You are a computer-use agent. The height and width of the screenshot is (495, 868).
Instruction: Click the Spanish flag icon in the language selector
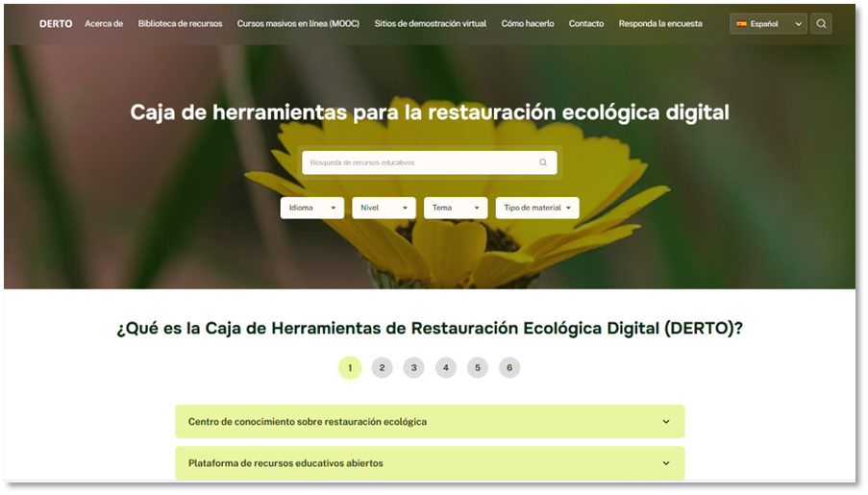coord(742,24)
